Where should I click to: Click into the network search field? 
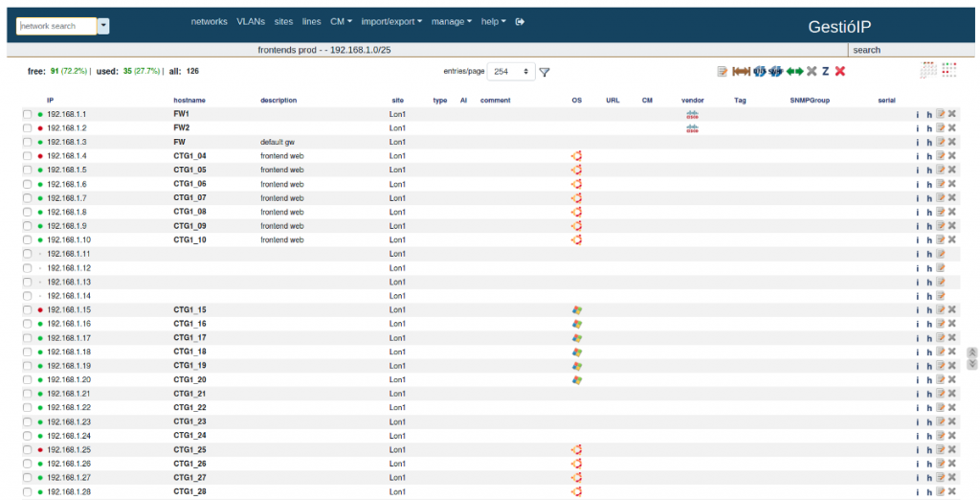pos(56,27)
